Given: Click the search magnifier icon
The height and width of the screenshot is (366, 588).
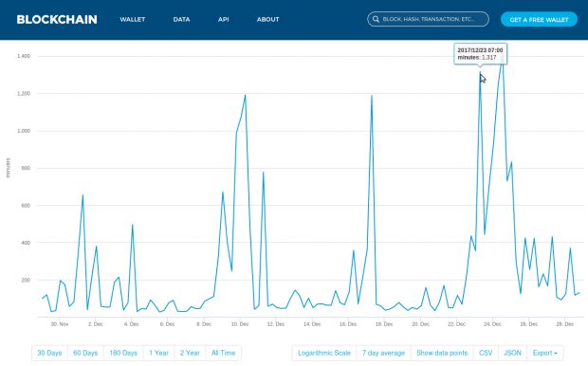Looking at the screenshot, I should 376,19.
